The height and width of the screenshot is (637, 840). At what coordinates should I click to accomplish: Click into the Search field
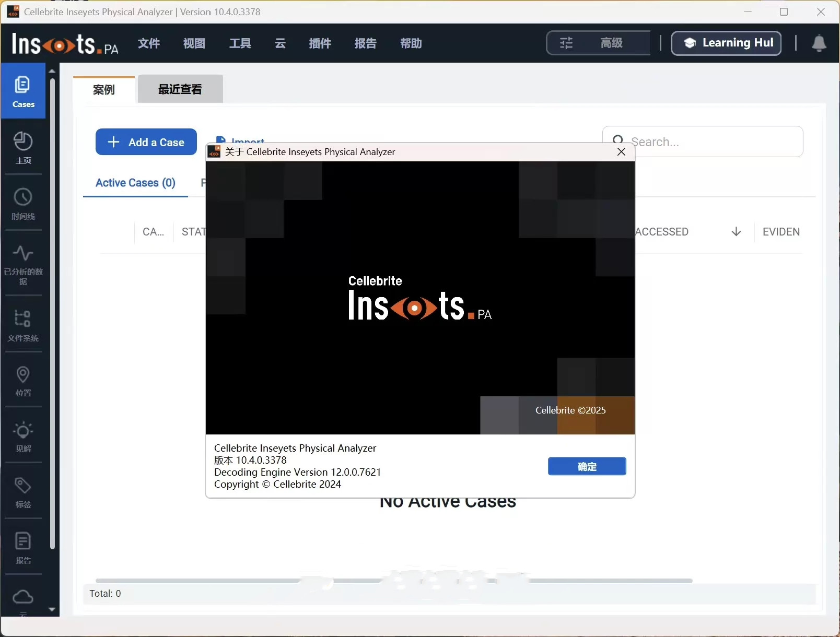click(703, 141)
